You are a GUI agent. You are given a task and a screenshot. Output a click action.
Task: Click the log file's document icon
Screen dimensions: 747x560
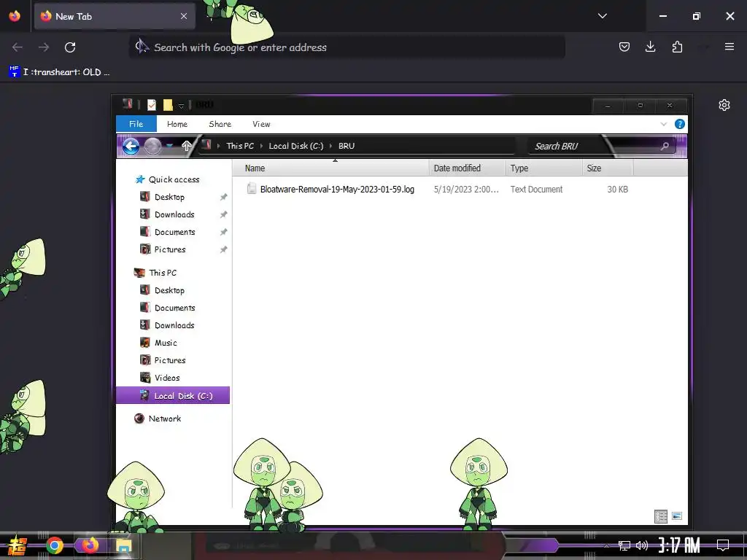click(x=252, y=189)
